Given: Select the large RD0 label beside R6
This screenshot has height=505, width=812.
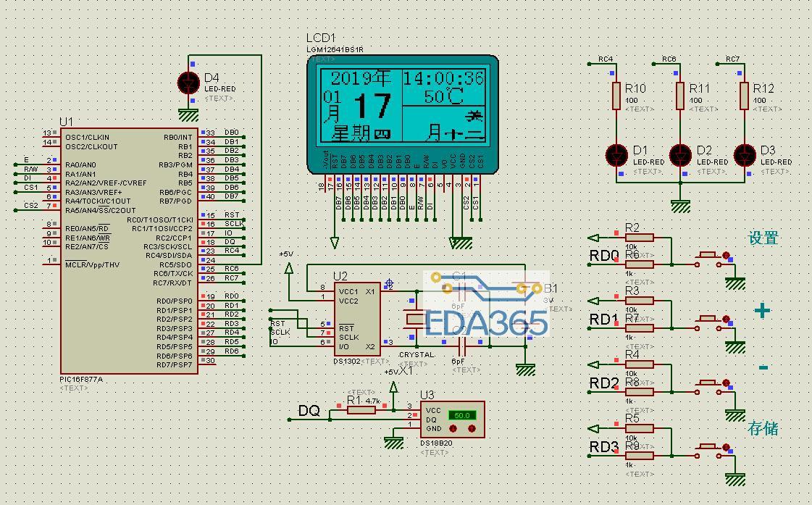Looking at the screenshot, I should coord(604,255).
